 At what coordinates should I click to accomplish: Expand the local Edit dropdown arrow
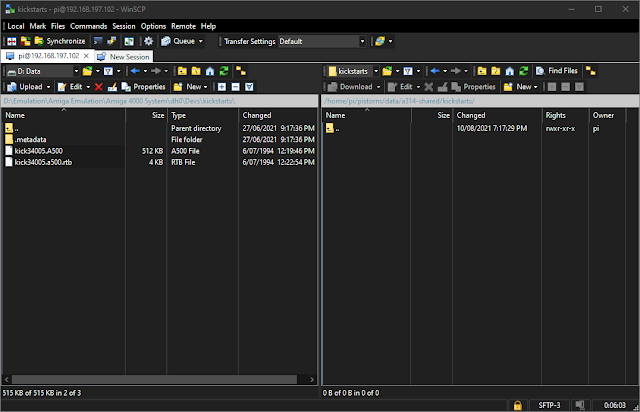click(88, 87)
